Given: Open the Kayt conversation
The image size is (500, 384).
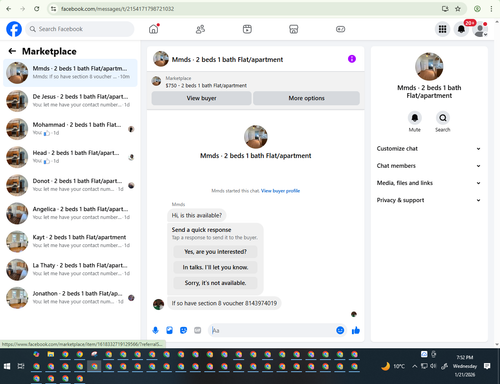Looking at the screenshot, I should tap(70, 241).
